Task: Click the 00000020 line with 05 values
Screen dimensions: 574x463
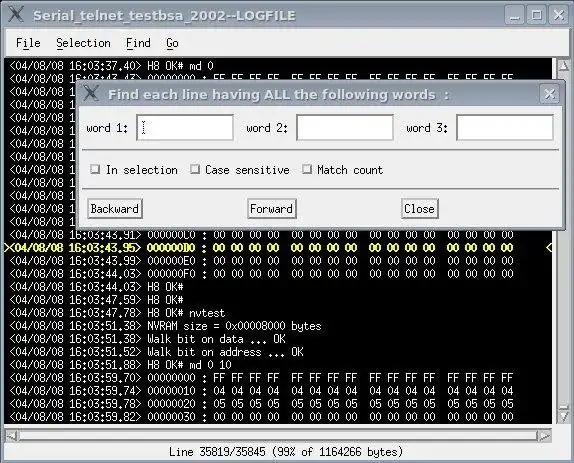Action: coord(261,404)
